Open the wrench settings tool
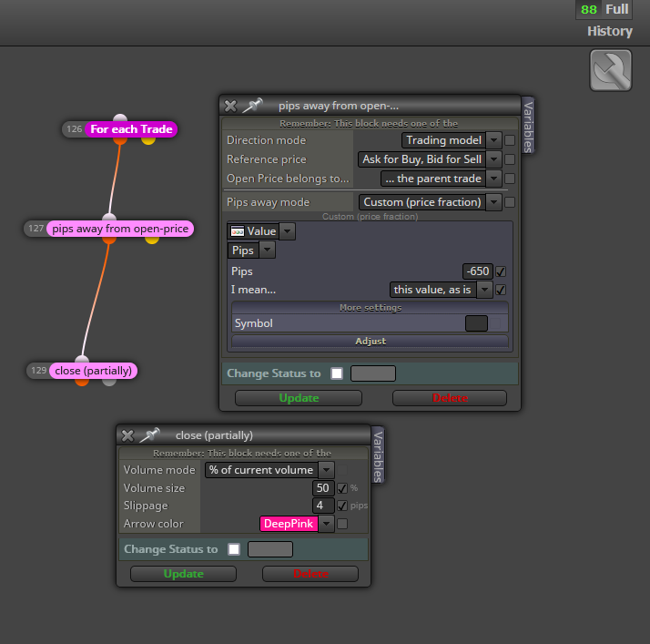This screenshot has width=650, height=644. point(611,70)
